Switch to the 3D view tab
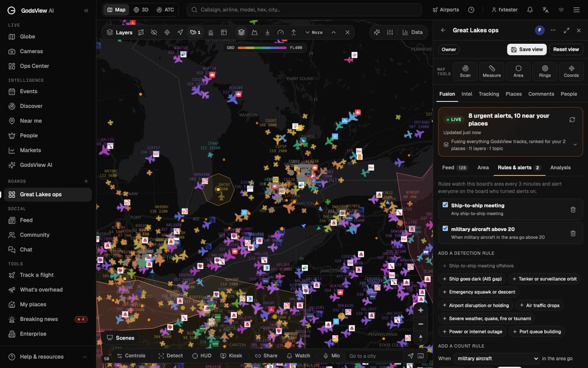 coord(141,10)
